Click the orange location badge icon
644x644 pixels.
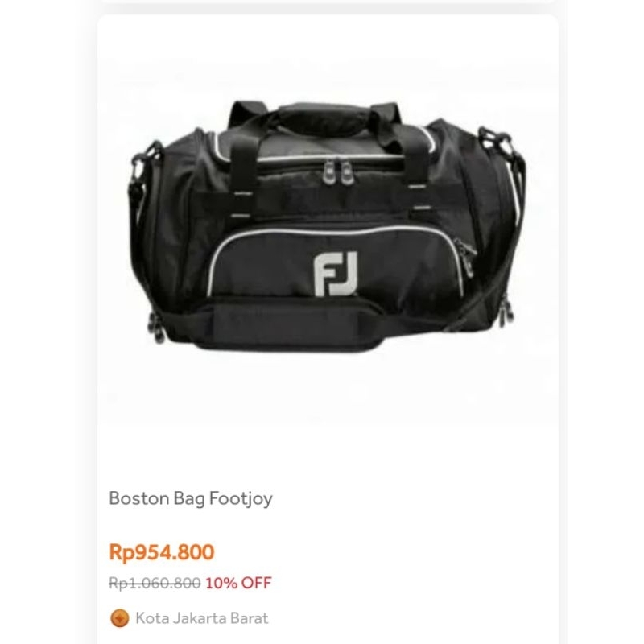(x=120, y=618)
